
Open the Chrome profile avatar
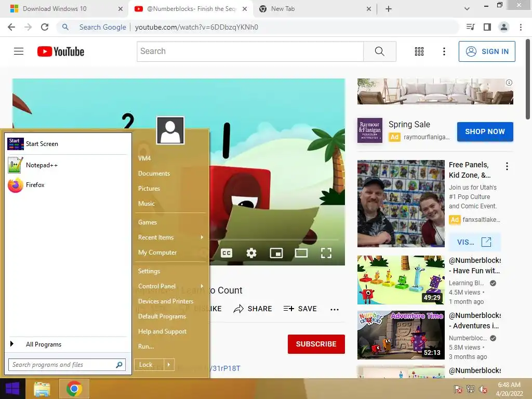coord(504,27)
